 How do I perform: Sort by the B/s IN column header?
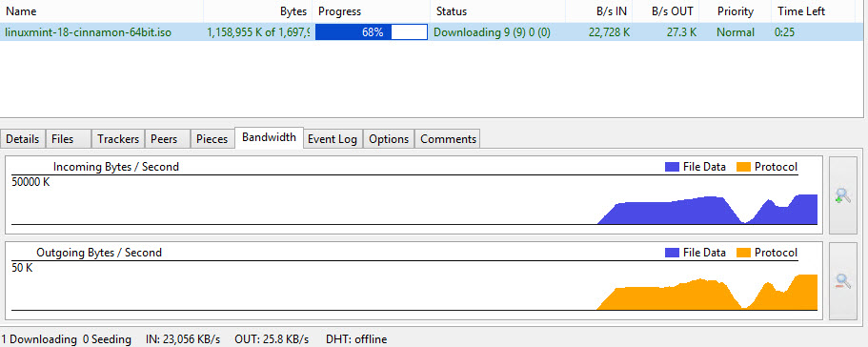pyautogui.click(x=599, y=11)
